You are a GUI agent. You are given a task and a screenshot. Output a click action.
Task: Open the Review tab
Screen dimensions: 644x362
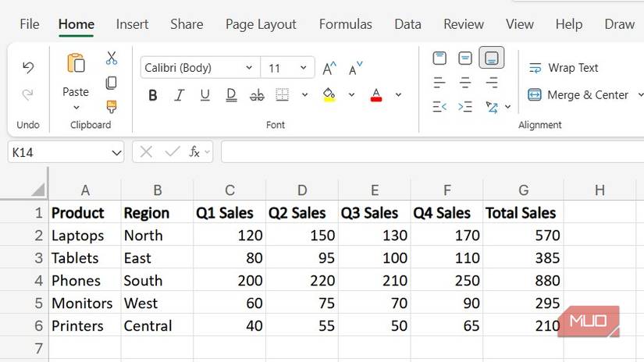tap(464, 24)
